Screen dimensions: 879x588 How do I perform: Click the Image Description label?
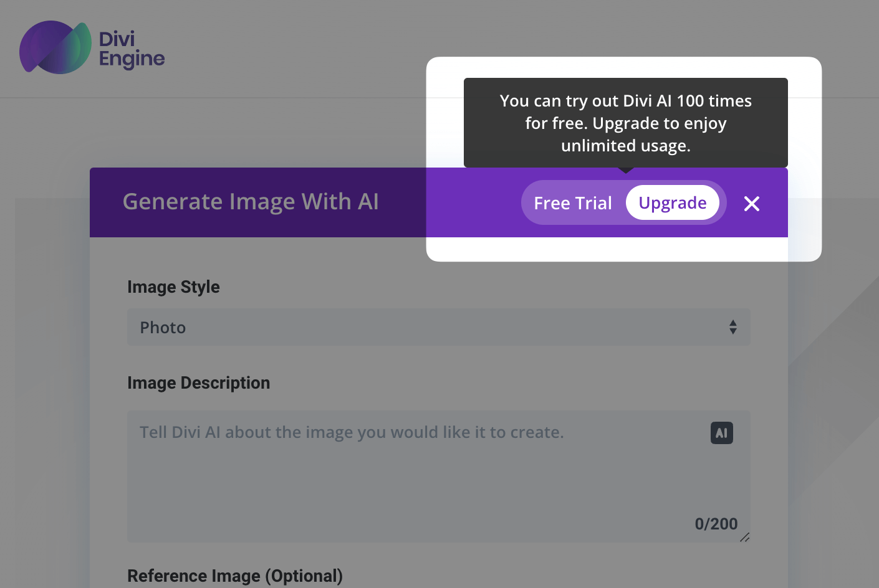pos(199,382)
